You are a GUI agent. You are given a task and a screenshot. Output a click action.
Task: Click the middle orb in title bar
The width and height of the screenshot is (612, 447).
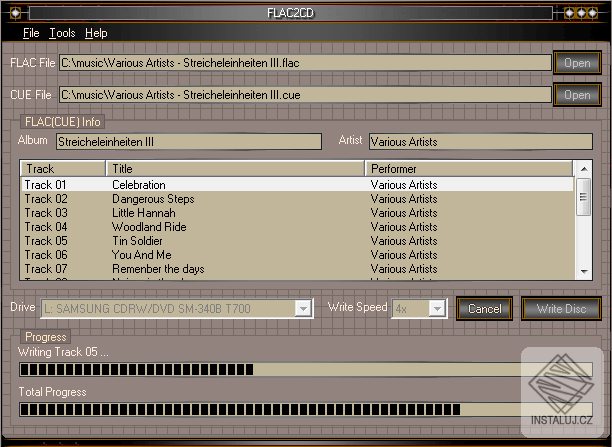581,13
